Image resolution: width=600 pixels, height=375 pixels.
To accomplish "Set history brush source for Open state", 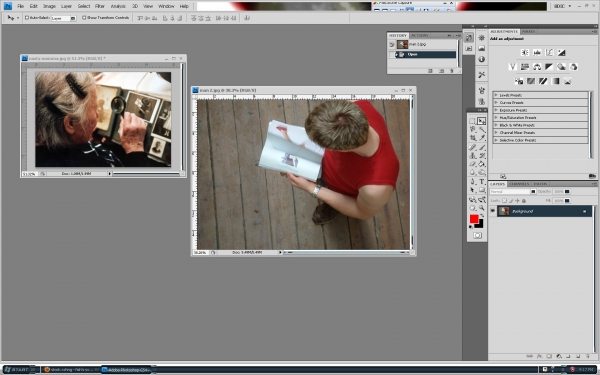I will click(391, 55).
